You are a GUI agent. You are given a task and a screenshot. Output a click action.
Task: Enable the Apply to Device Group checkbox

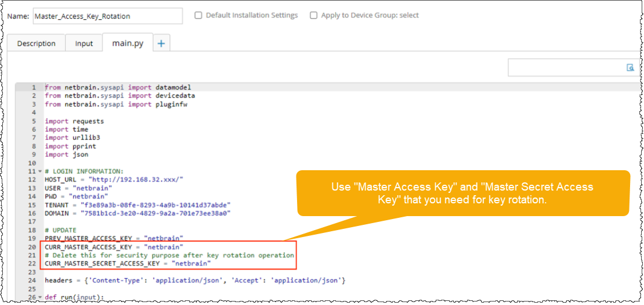314,16
